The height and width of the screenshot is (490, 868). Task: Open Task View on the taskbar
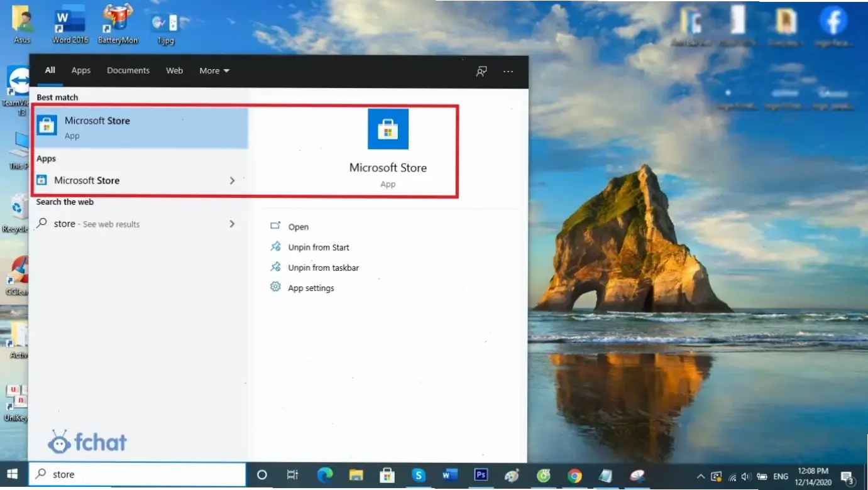[292, 475]
